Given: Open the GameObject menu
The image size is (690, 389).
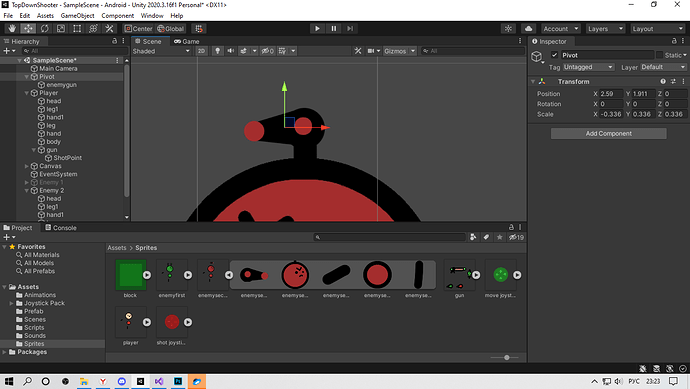Looking at the screenshot, I should click(77, 15).
